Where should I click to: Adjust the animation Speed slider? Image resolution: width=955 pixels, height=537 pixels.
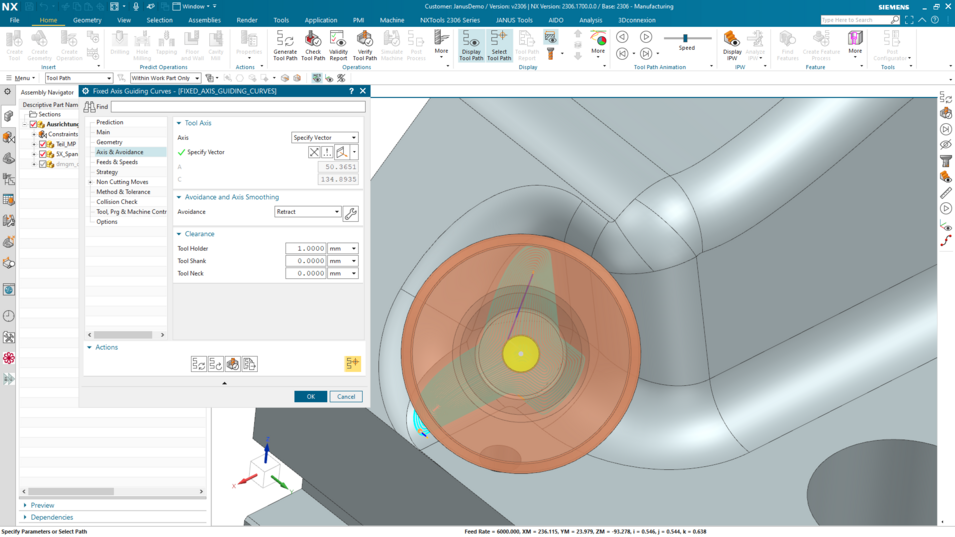[x=685, y=38]
